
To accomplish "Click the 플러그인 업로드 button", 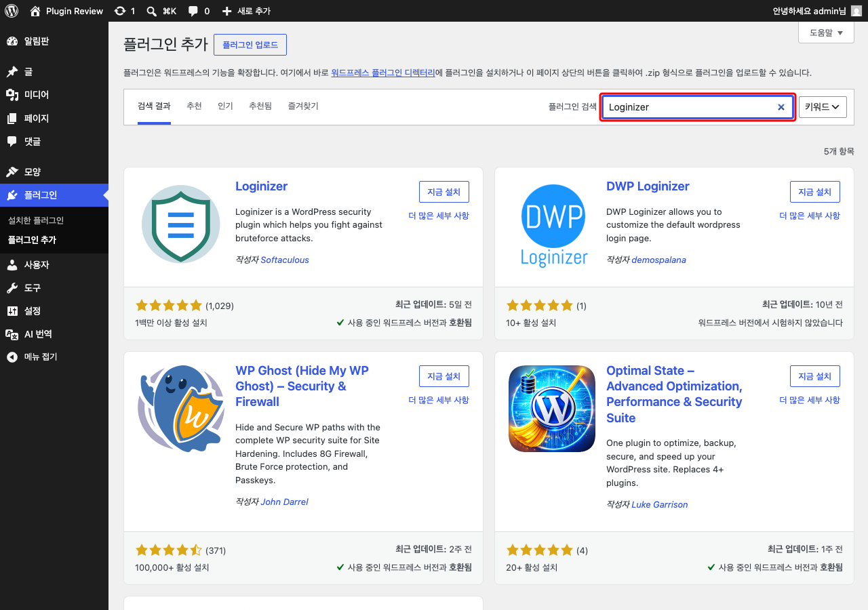I will click(x=250, y=45).
